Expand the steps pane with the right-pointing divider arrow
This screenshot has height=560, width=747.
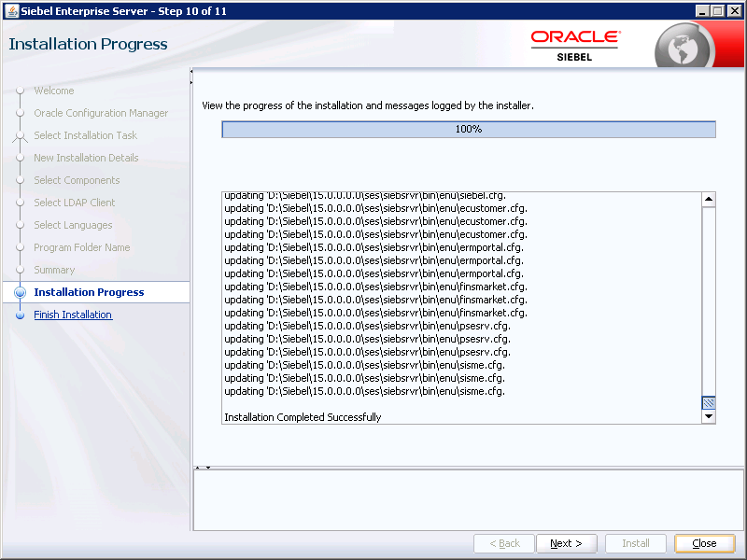pyautogui.click(x=191, y=83)
